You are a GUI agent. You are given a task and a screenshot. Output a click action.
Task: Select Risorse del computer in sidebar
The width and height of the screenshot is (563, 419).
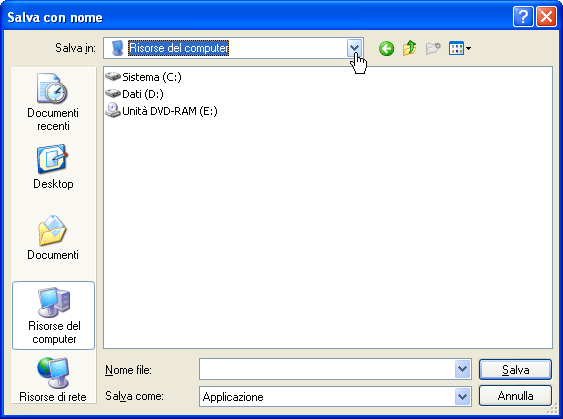(x=53, y=316)
